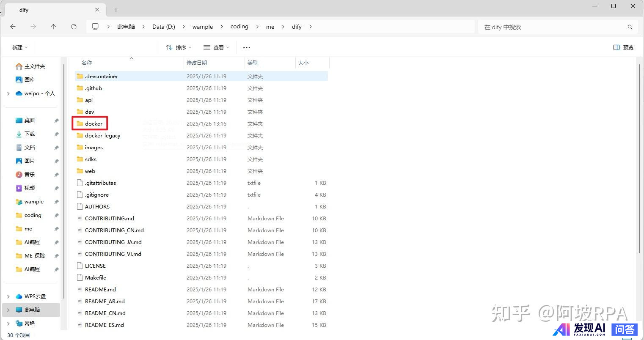Select the web folder icon

click(x=80, y=171)
